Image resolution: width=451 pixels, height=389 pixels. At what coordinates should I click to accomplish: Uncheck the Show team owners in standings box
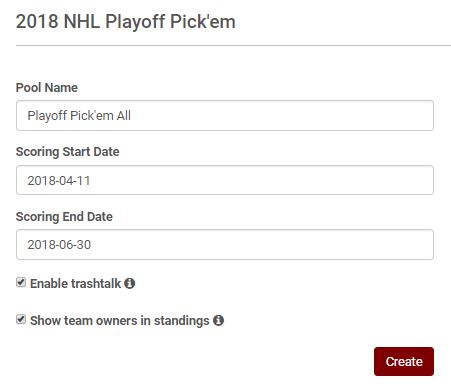tap(21, 319)
